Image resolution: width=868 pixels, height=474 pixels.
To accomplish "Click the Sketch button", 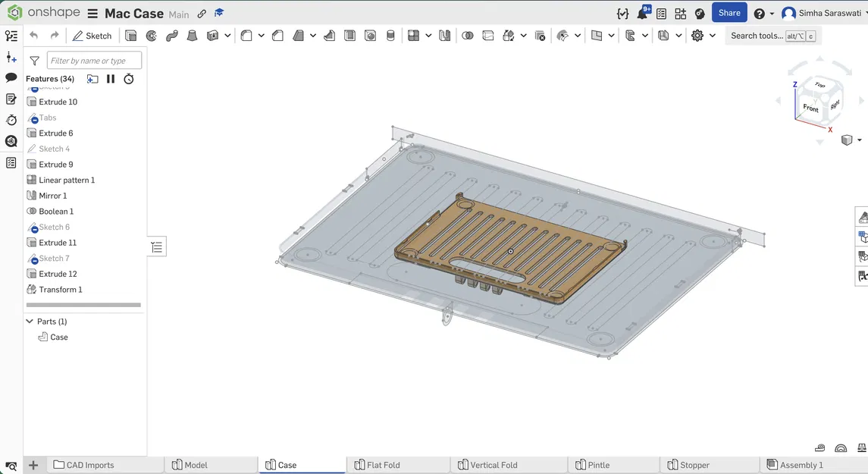I will pyautogui.click(x=92, y=36).
